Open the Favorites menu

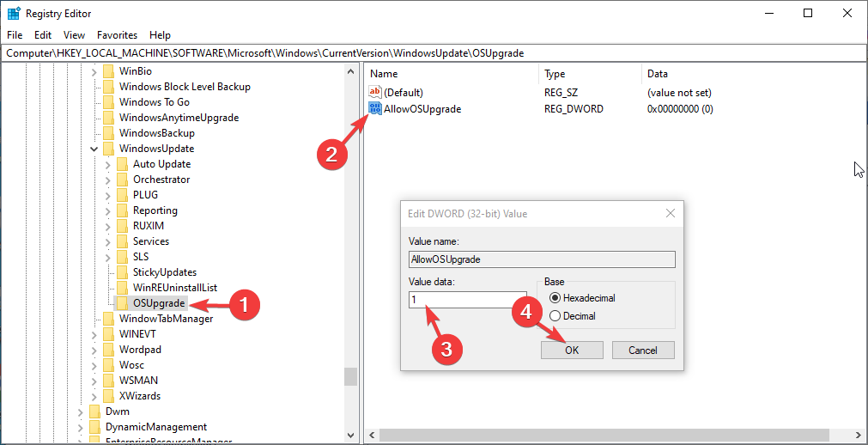(117, 35)
